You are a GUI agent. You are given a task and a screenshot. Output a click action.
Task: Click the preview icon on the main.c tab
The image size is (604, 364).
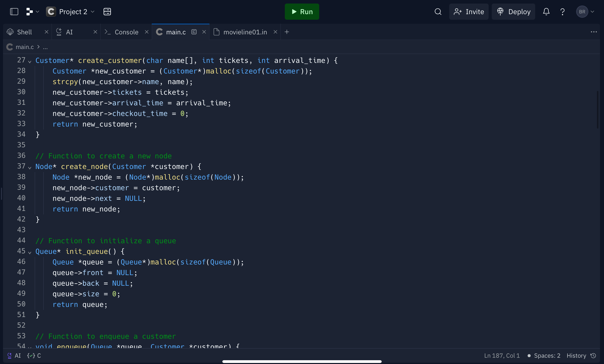coord(194,32)
